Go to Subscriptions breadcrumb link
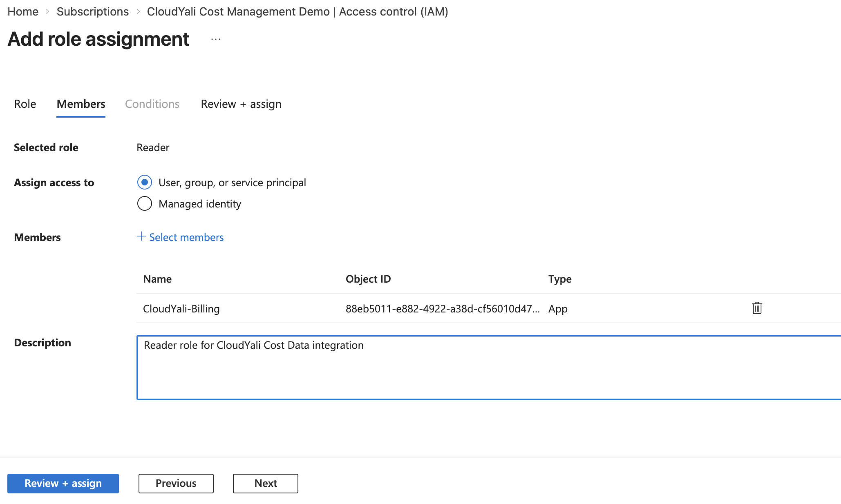The height and width of the screenshot is (504, 841). tap(92, 11)
